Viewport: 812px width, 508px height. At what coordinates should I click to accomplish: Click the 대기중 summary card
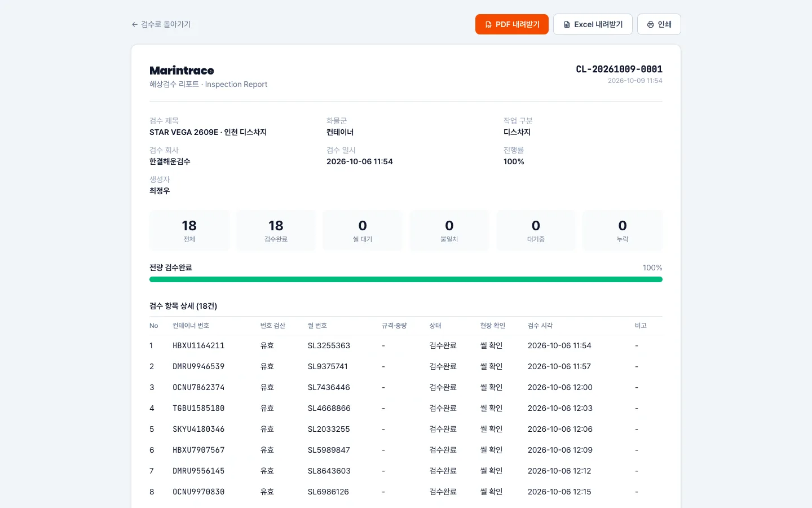coord(536,230)
